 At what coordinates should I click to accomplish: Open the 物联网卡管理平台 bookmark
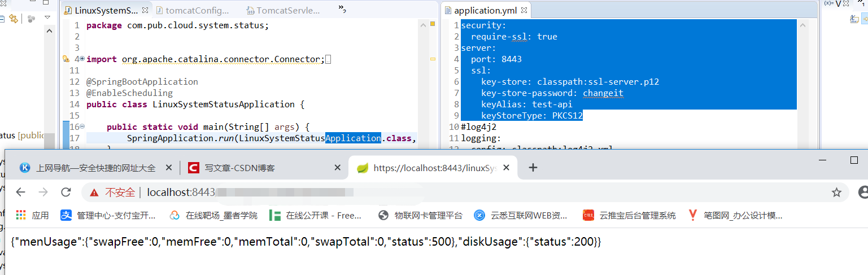tap(420, 215)
